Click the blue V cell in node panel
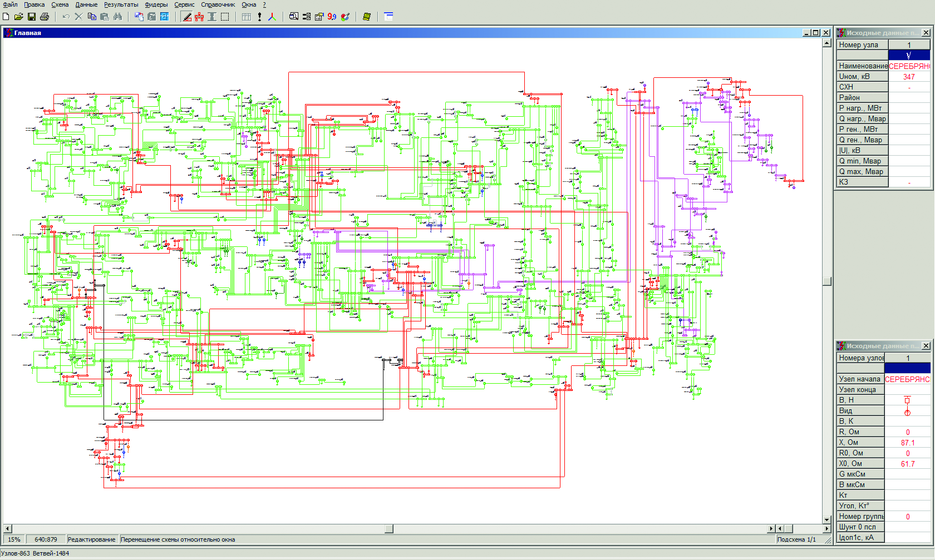 click(x=909, y=56)
